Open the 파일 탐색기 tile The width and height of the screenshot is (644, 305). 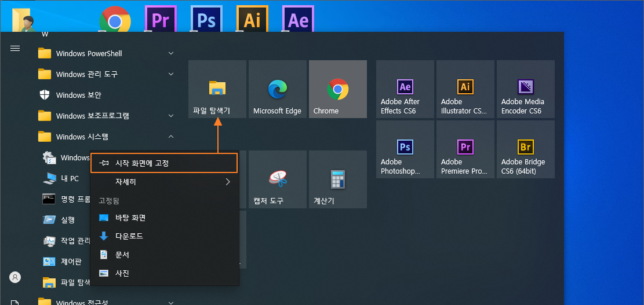tap(217, 89)
